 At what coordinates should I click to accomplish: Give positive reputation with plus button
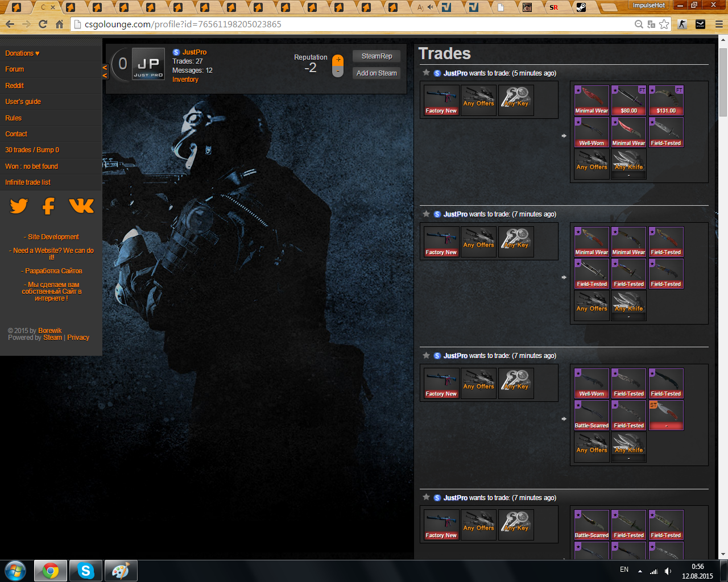pyautogui.click(x=338, y=60)
